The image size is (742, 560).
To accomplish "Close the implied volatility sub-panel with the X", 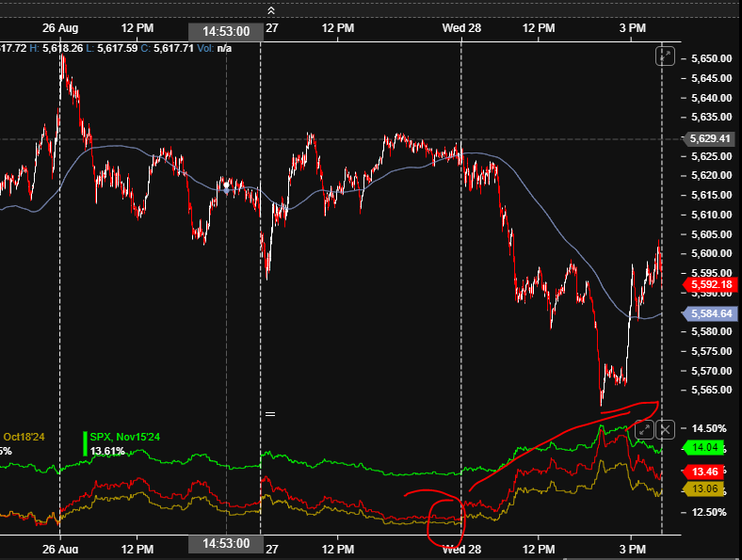I will point(666,429).
